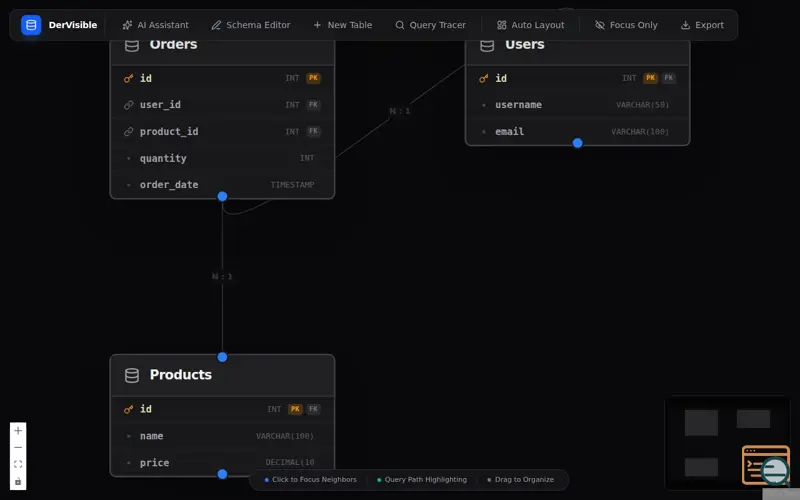This screenshot has height=500, width=800.
Task: Click the Query Path Highlighting hint
Action: pos(421,480)
